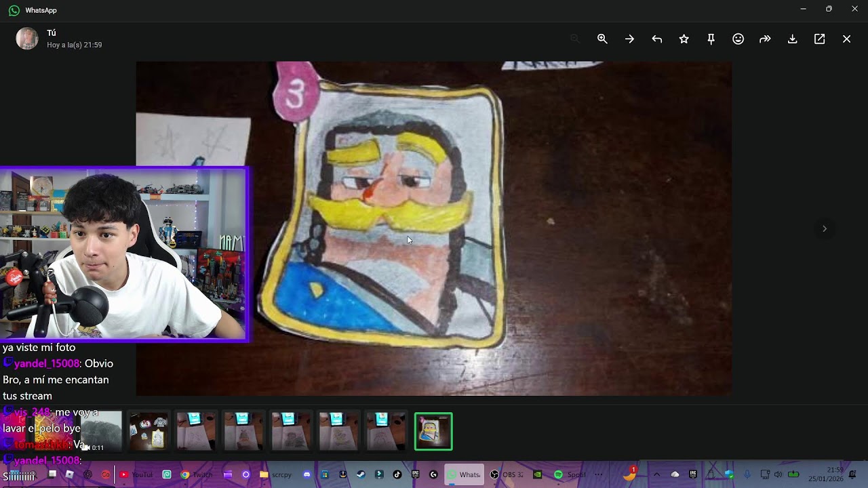
Task: Click the timestamp "Hoy a la(s) 21:59"
Action: [75, 45]
